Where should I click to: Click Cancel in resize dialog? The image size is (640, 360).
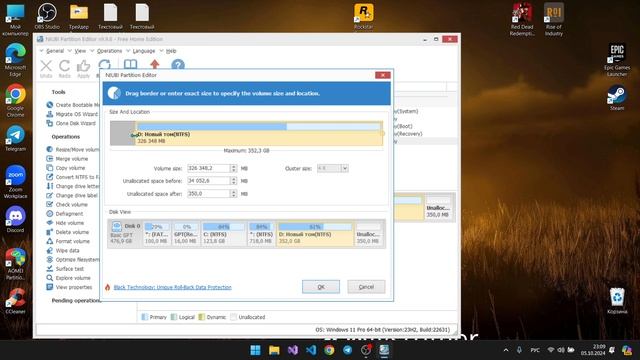366,287
